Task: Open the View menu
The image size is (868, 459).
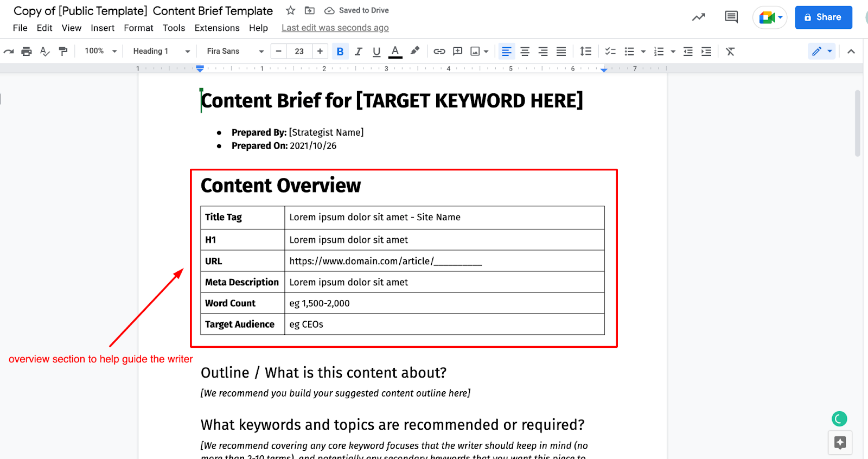Action: [x=72, y=28]
